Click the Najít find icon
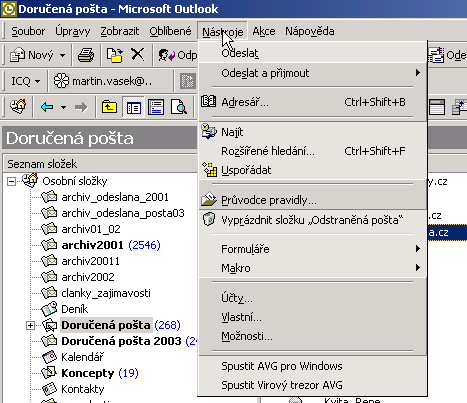467x403 pixels. pos(209,132)
